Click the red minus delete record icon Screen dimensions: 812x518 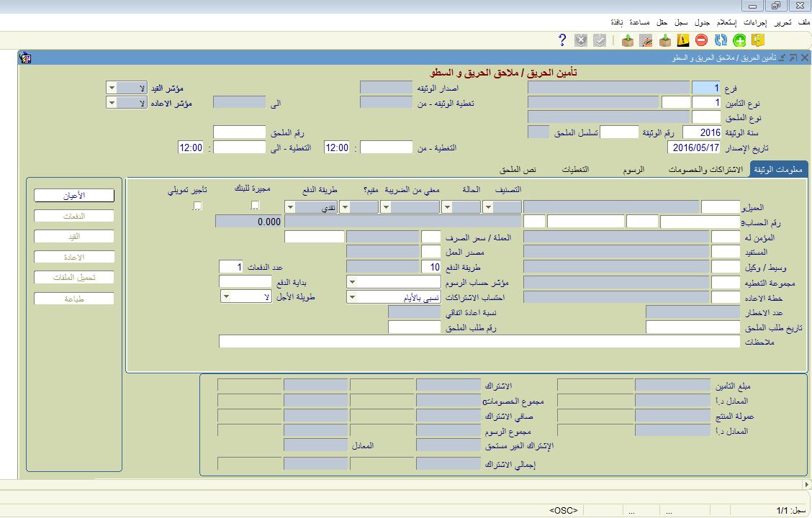click(701, 40)
